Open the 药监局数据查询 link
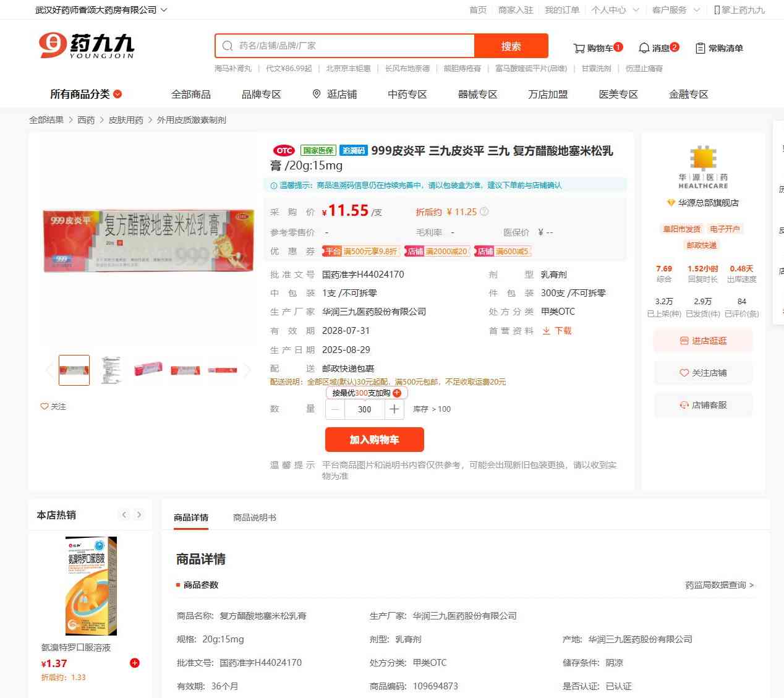This screenshot has width=784, height=698. click(x=720, y=585)
